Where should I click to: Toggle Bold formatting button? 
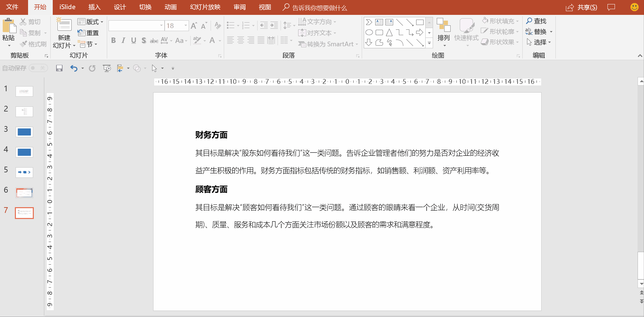(x=114, y=41)
